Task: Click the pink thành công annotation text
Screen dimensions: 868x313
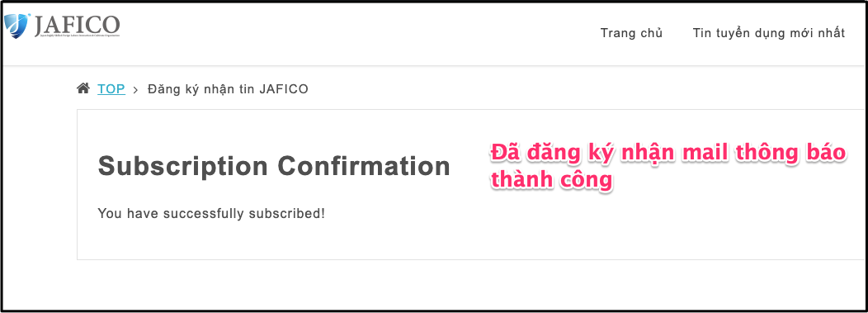Action: (x=552, y=181)
